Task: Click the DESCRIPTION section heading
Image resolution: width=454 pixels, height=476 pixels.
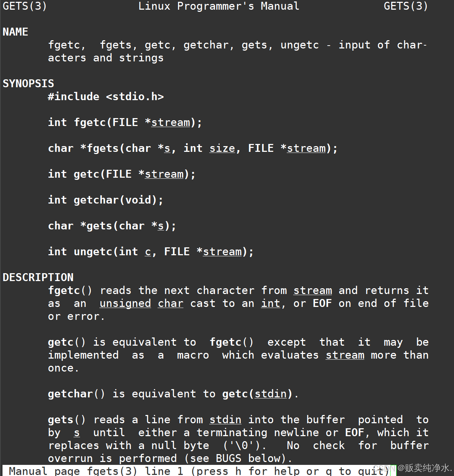Action: [x=38, y=277]
